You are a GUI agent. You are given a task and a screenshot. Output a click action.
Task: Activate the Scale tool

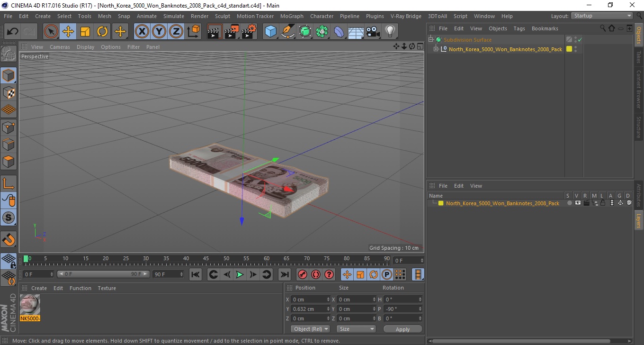(85, 32)
